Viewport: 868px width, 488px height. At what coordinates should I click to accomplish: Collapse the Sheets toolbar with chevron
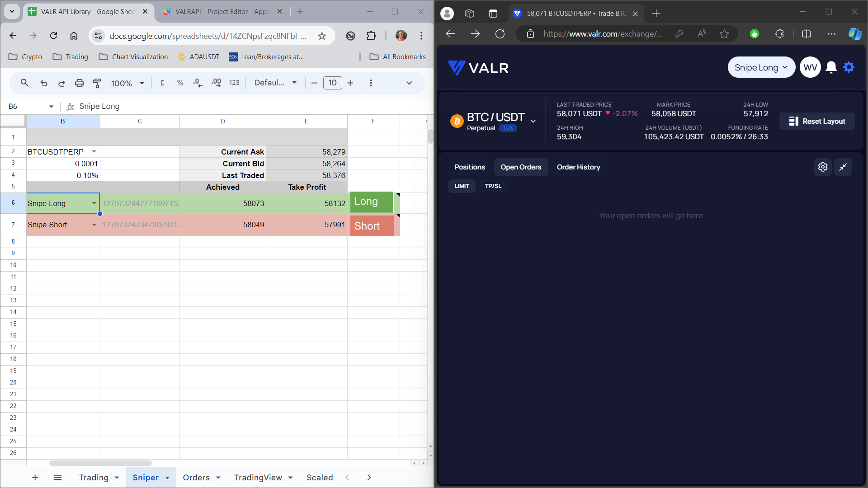click(x=409, y=83)
